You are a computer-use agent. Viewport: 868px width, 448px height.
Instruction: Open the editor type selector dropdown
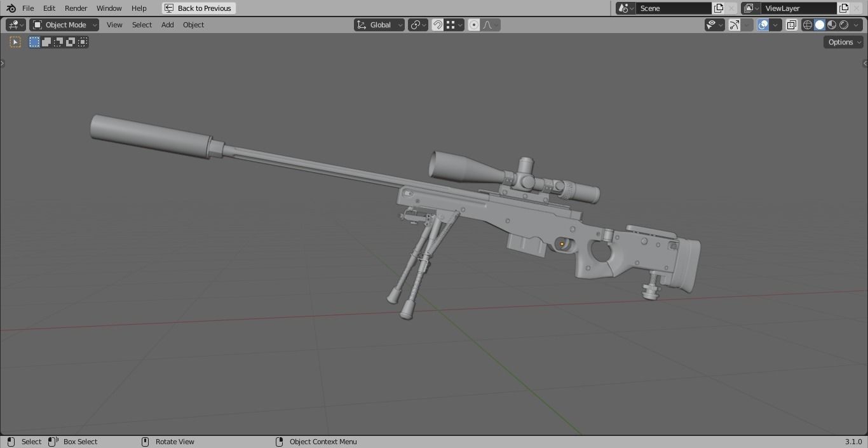click(15, 25)
